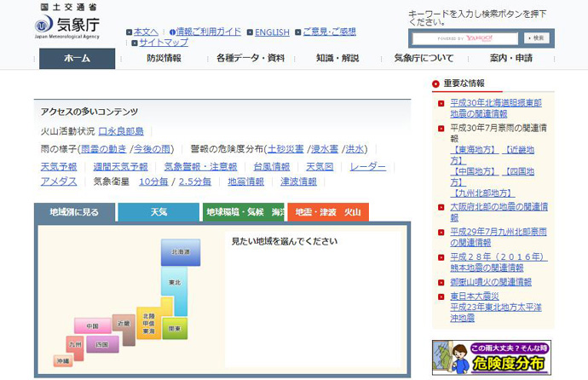
Task: Click the red circle icon beside 重要な情報
Action: (x=435, y=84)
